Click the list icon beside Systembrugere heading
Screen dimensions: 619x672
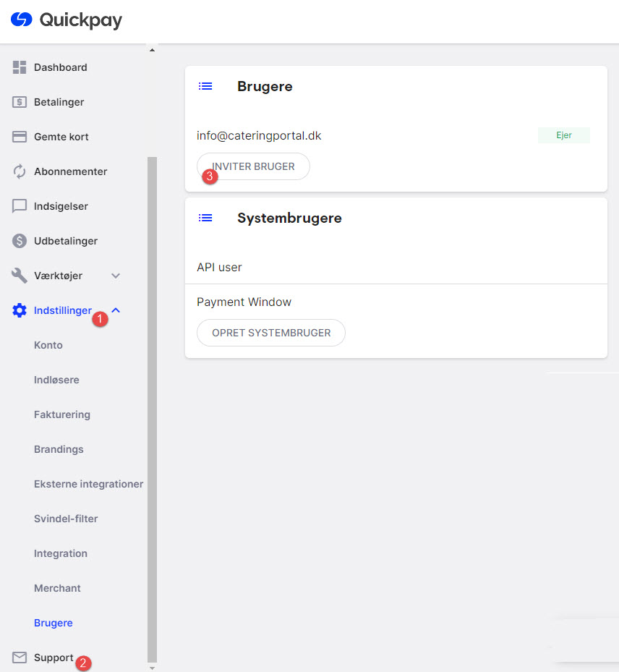click(x=205, y=218)
